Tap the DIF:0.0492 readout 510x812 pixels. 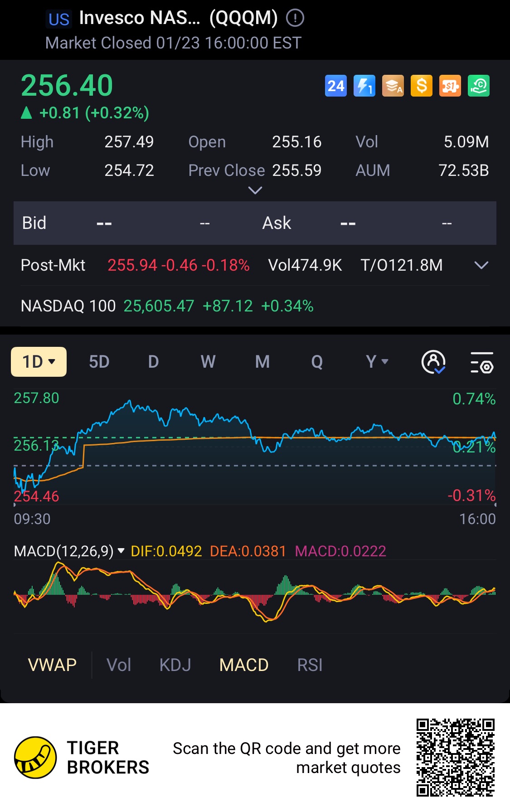point(166,551)
